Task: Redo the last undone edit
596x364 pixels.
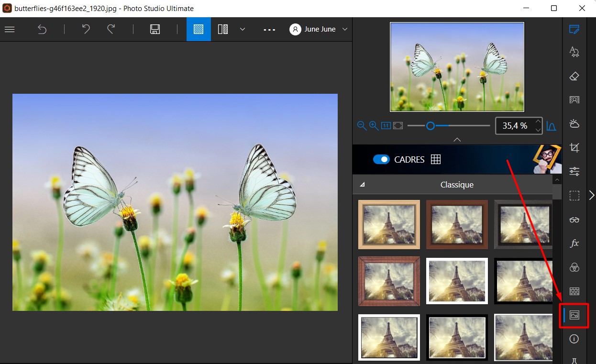Action: point(111,29)
